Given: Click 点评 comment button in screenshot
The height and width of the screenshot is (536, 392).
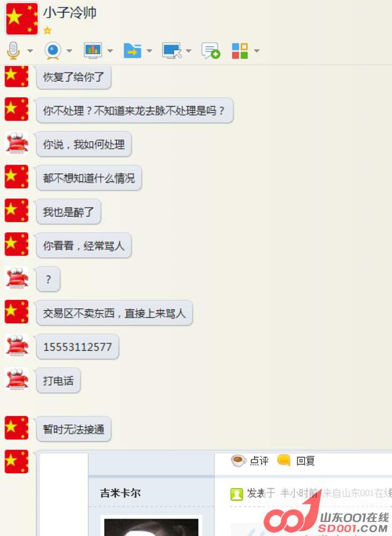Looking at the screenshot, I should [250, 461].
